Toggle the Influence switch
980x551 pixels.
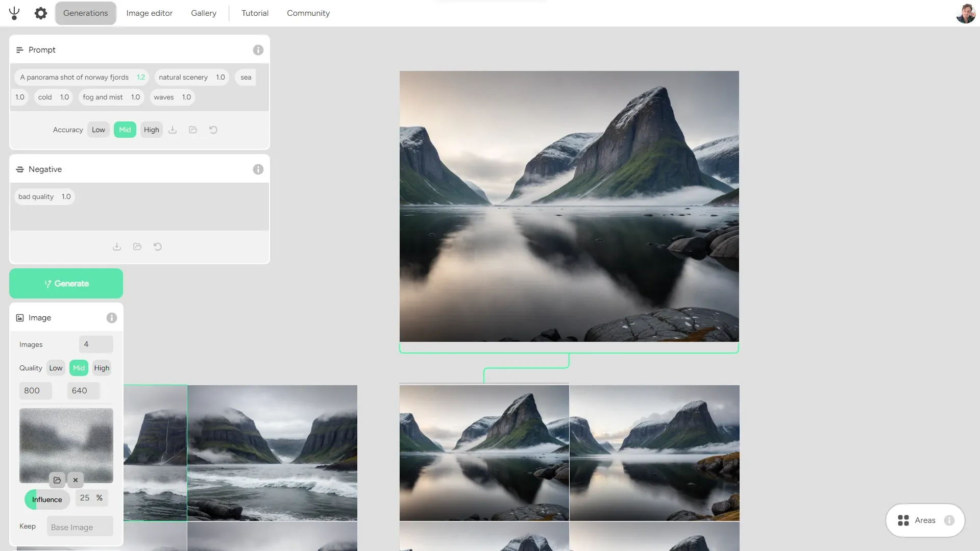(47, 500)
